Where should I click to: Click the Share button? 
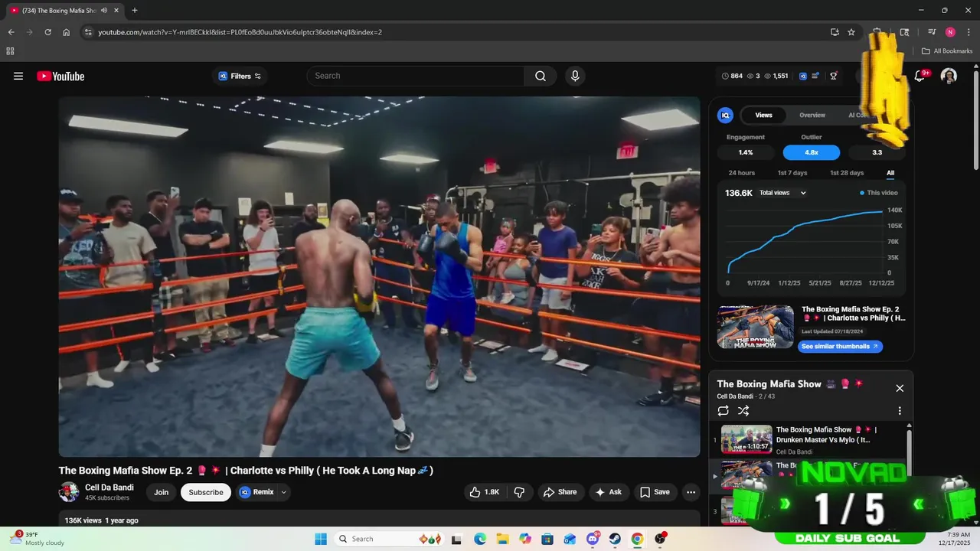click(560, 492)
